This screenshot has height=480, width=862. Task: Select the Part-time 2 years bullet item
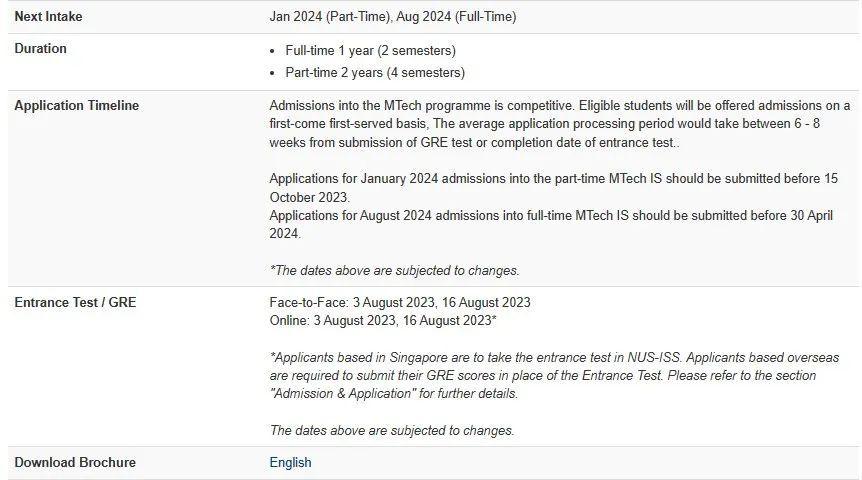click(375, 72)
